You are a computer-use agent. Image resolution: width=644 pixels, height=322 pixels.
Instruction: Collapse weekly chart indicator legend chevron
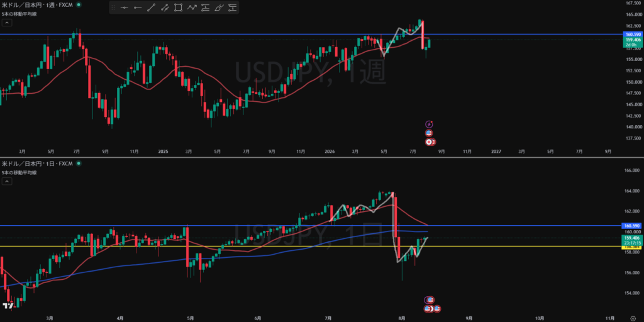(8, 23)
